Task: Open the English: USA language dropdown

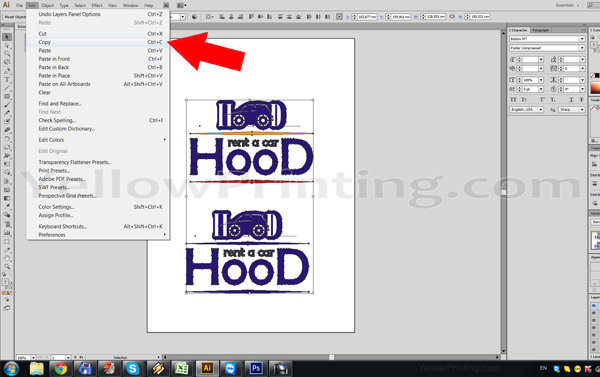Action: click(x=527, y=109)
